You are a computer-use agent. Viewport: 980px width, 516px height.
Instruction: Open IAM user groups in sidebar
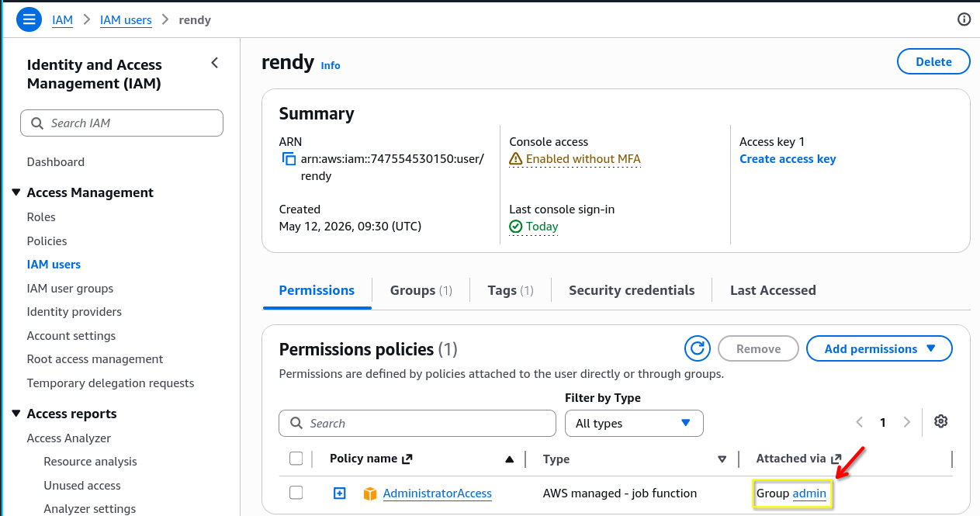(x=70, y=289)
